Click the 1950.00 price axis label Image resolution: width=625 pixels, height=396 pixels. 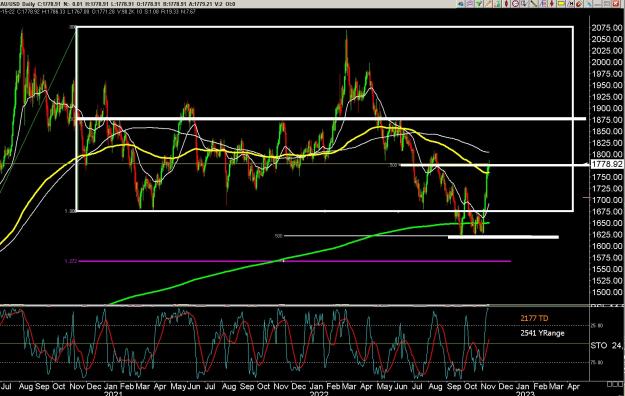point(607,85)
